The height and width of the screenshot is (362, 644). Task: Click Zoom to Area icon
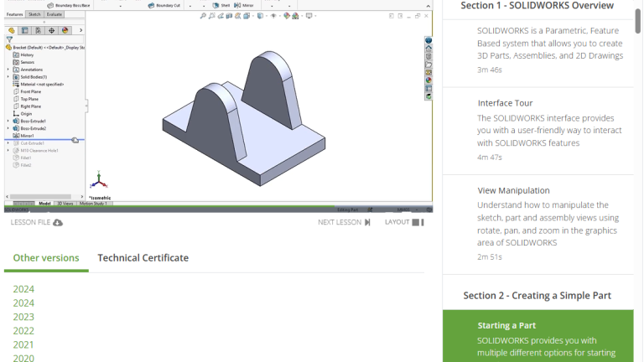pyautogui.click(x=211, y=16)
